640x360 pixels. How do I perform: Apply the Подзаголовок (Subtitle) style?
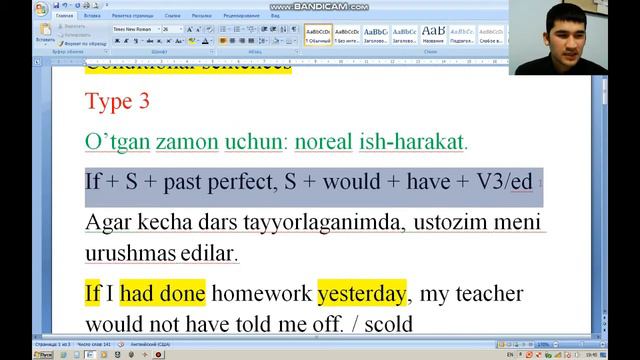click(x=462, y=35)
